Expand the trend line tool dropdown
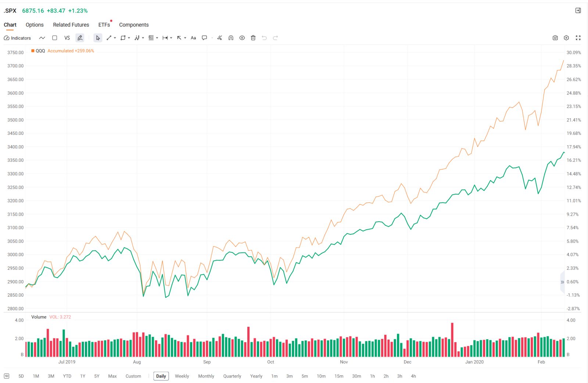 [x=115, y=38]
